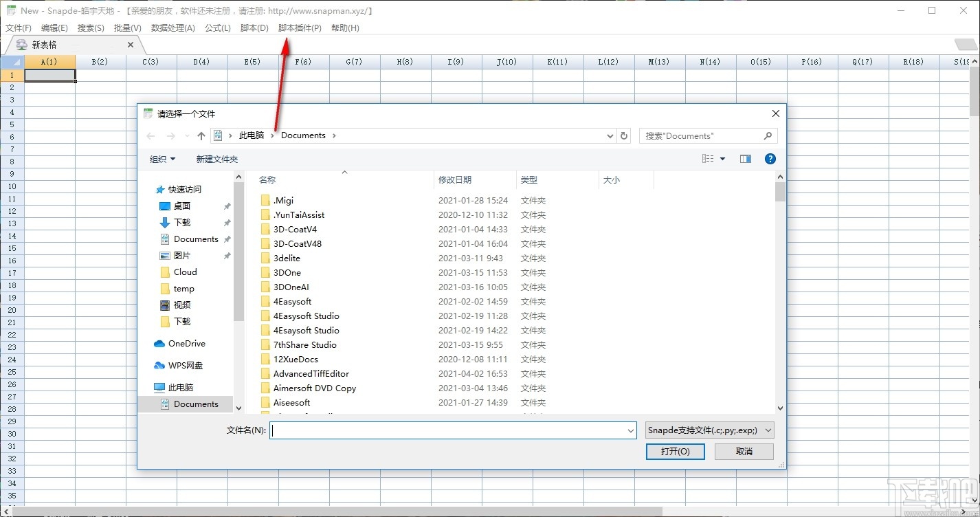
Task: Select the 3DOne folder
Action: click(x=280, y=272)
